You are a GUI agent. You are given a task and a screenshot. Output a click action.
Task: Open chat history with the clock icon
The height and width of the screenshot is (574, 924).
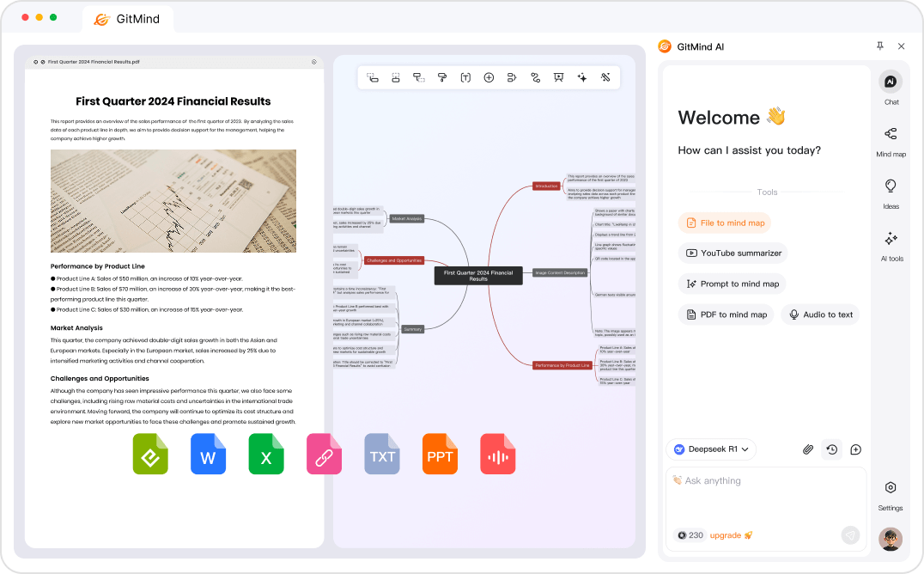click(831, 449)
